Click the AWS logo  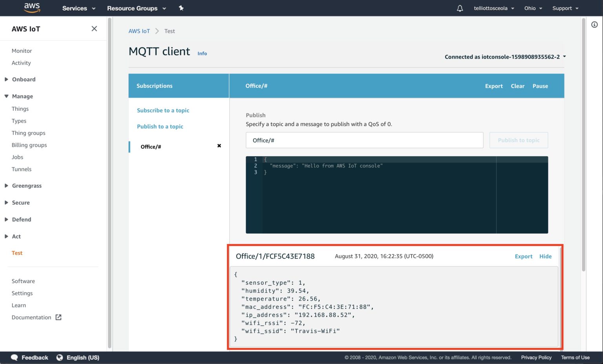pos(32,8)
